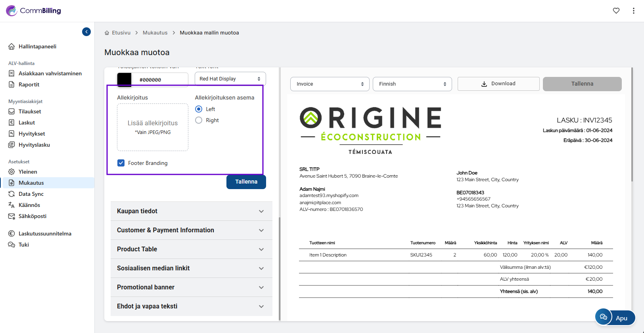Click the Sähköposti mail icon

[x=11, y=216]
